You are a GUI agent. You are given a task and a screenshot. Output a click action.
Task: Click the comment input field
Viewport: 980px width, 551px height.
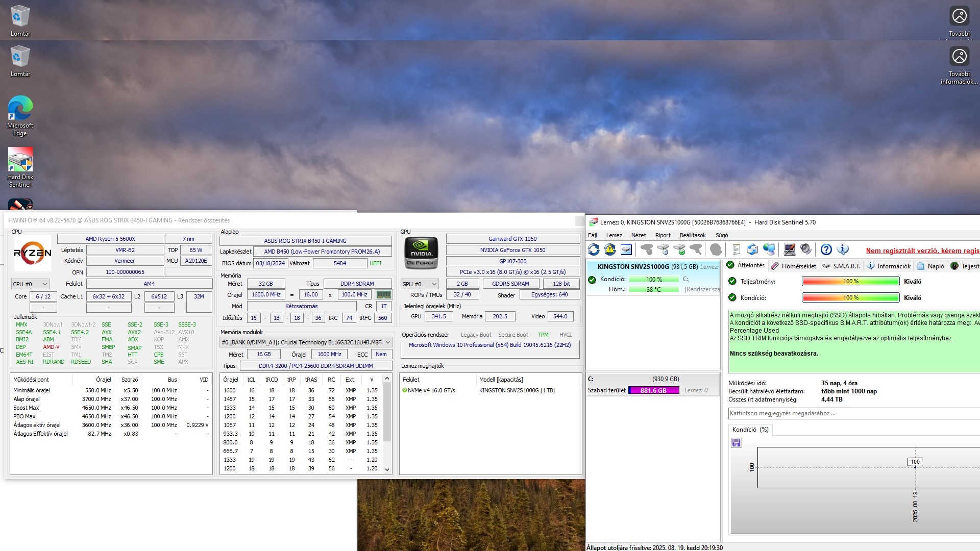pyautogui.click(x=852, y=413)
